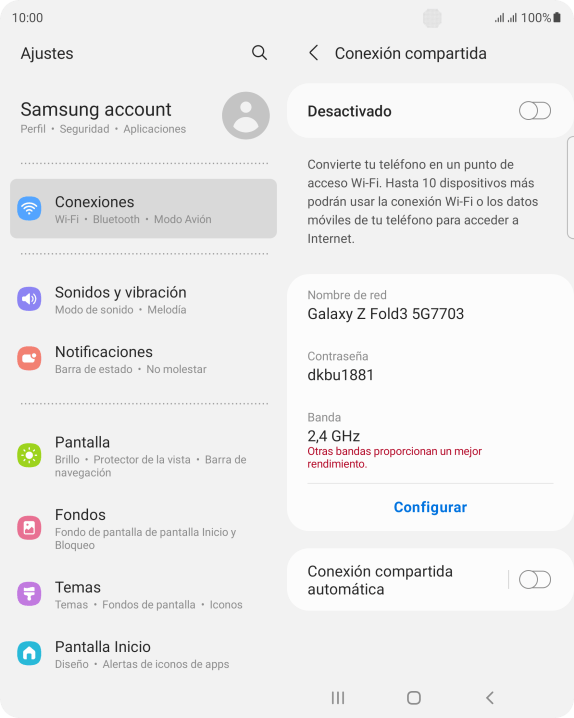Tap the Pantalla Inicio home icon
This screenshot has width=574, height=718.
29,653
